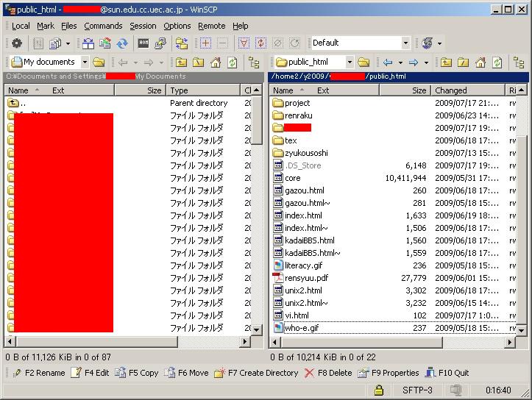
Task: Click the F6 Move button
Action: tap(186, 373)
